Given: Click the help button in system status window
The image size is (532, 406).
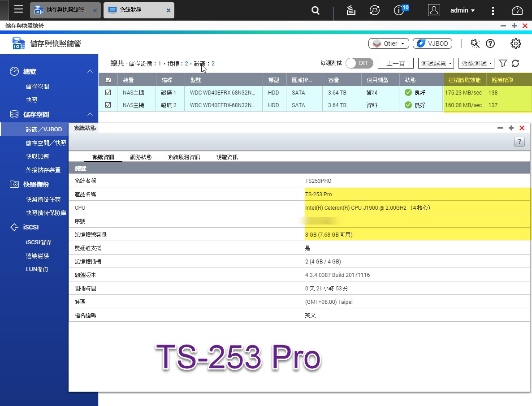Looking at the screenshot, I should pyautogui.click(x=519, y=142).
